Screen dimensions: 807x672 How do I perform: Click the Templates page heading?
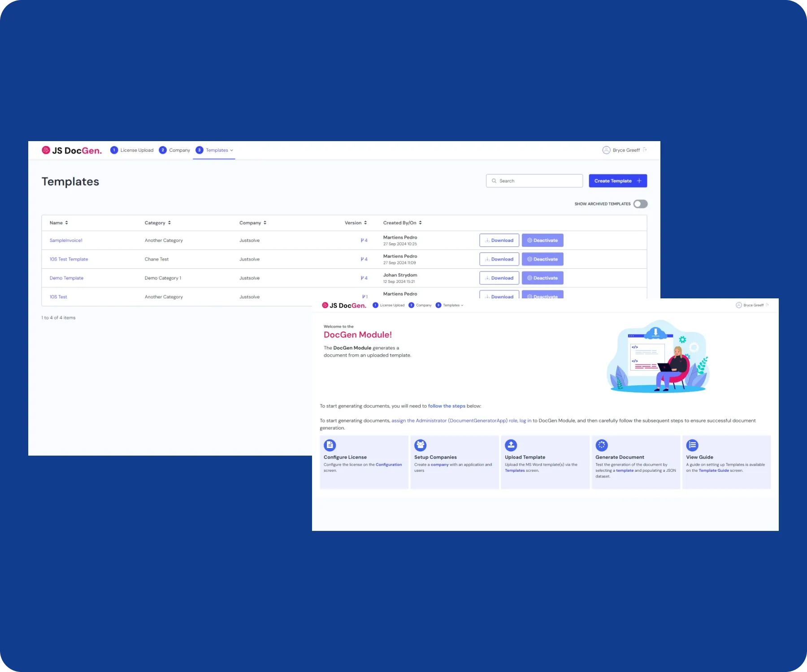pos(70,181)
